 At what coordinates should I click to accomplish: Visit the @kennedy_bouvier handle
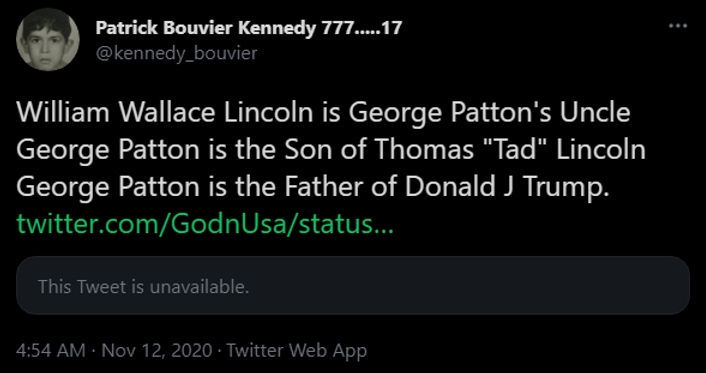click(176, 54)
